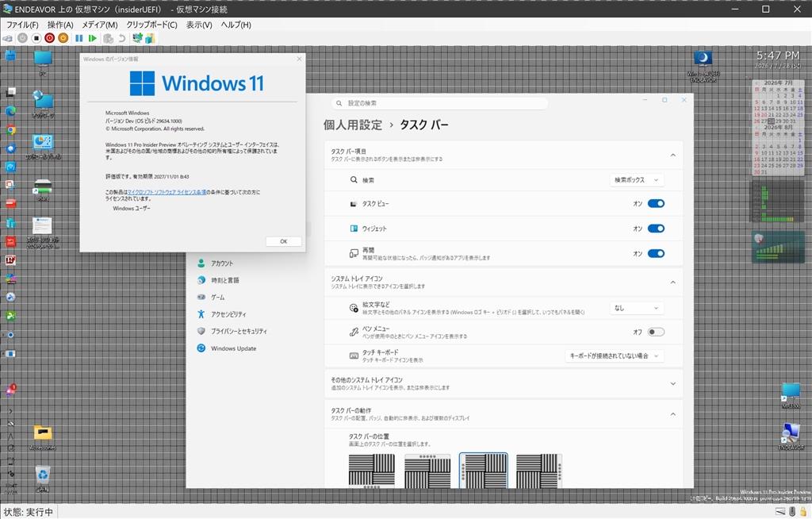The height and width of the screenshot is (519, 812).
Task: Click OK in Windows version dialog
Action: pyautogui.click(x=283, y=241)
